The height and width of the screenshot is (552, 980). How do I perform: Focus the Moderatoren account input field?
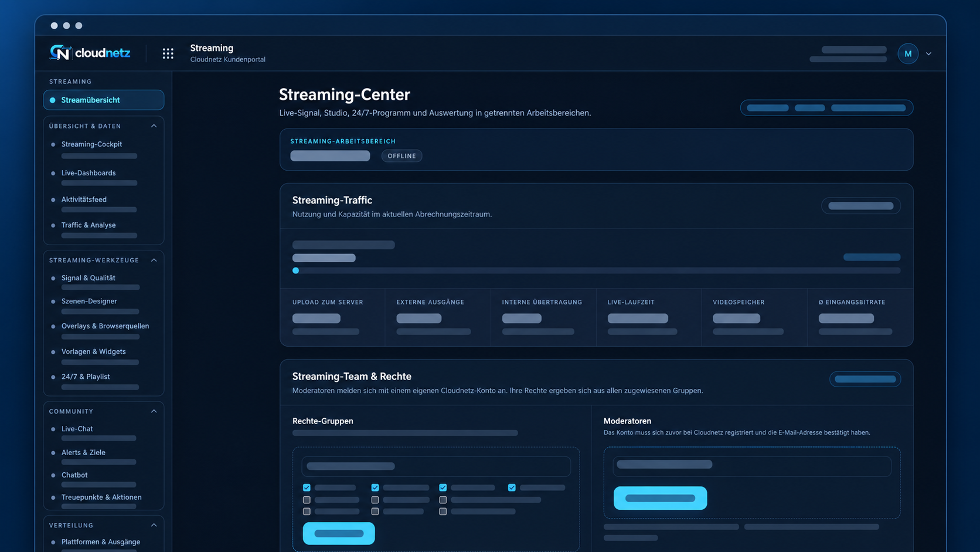pyautogui.click(x=752, y=465)
